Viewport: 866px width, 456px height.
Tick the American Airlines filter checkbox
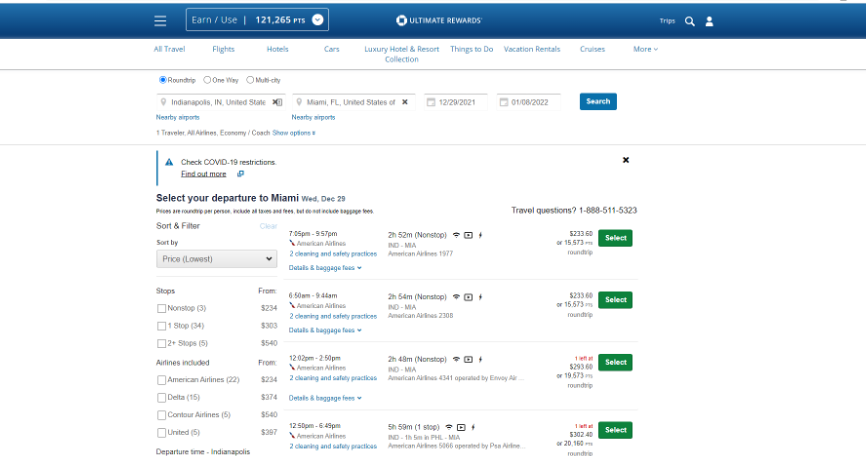[162, 380]
